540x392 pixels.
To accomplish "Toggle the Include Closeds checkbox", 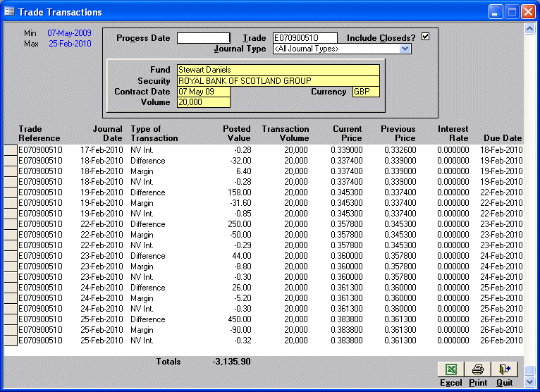I will (425, 37).
